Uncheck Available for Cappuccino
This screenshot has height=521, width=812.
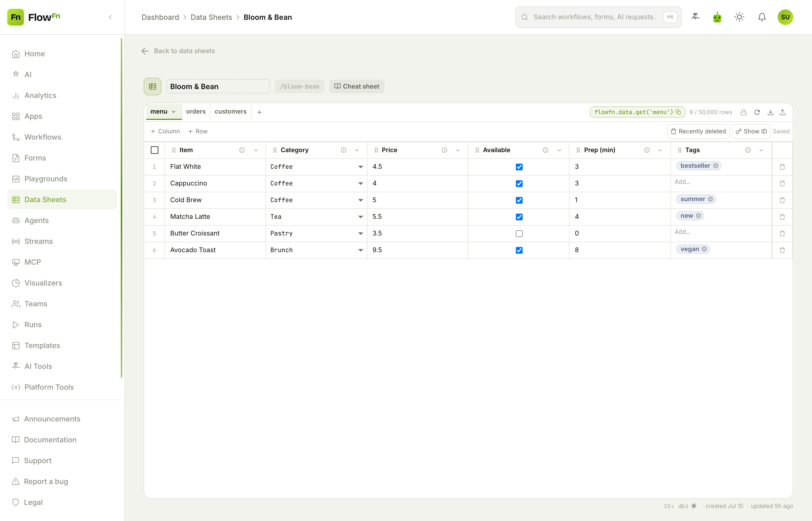pyautogui.click(x=519, y=184)
